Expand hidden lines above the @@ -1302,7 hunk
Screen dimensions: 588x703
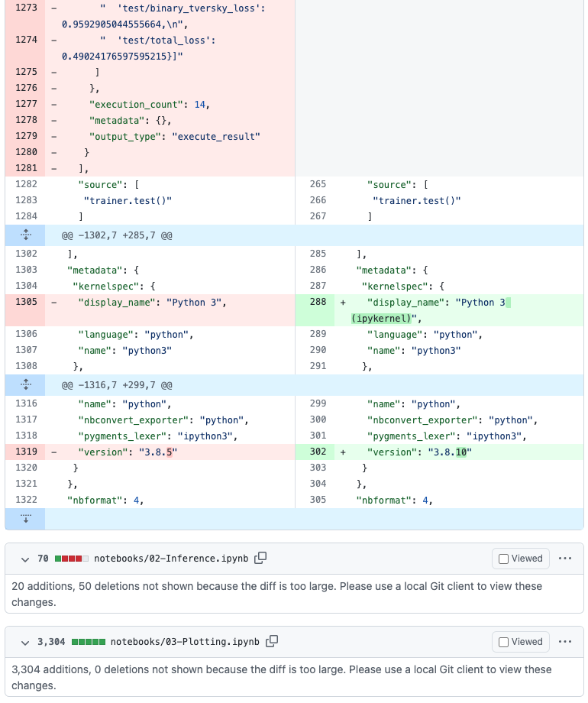click(x=24, y=235)
